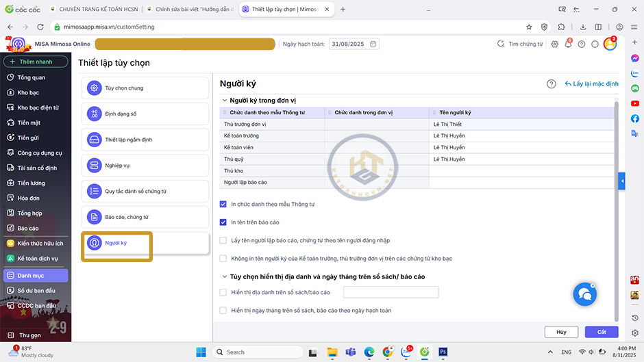This screenshot has height=362, width=644.
Task: Click the địa danh text input field
Action: point(391,292)
